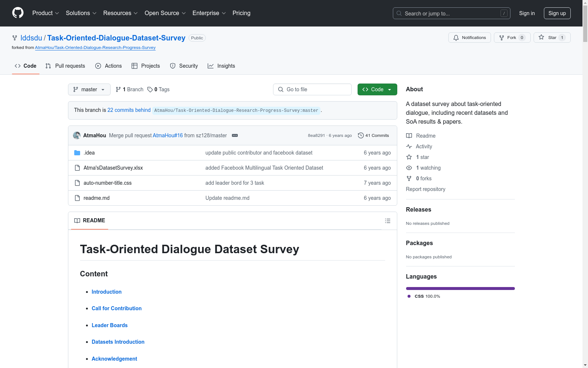Open the green Code dropdown button
The height and width of the screenshot is (368, 588).
377,89
